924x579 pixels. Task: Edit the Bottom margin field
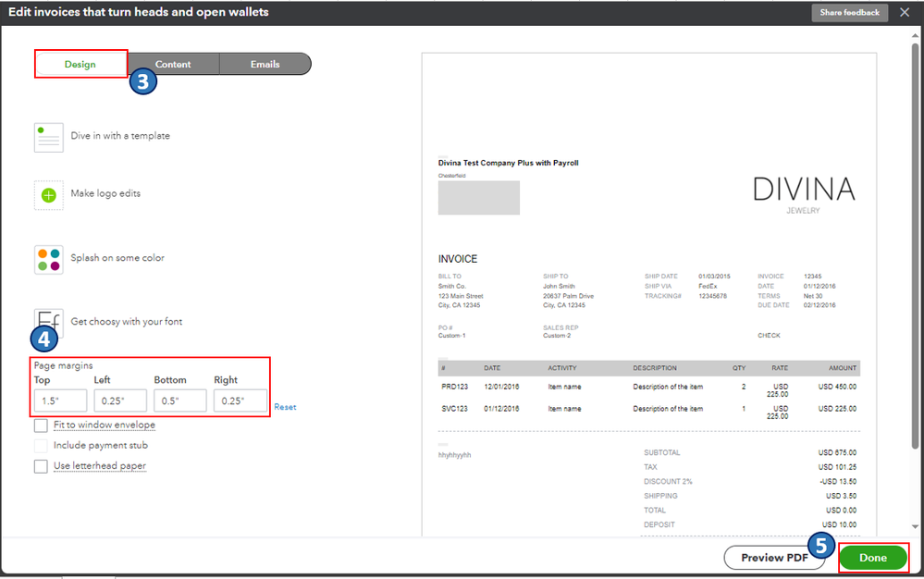coord(180,400)
